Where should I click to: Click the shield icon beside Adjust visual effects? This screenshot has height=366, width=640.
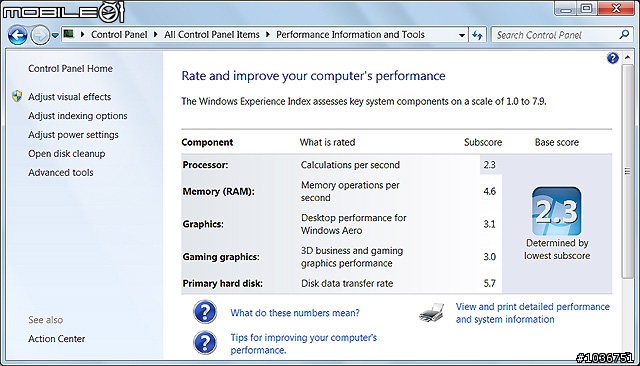click(x=17, y=96)
